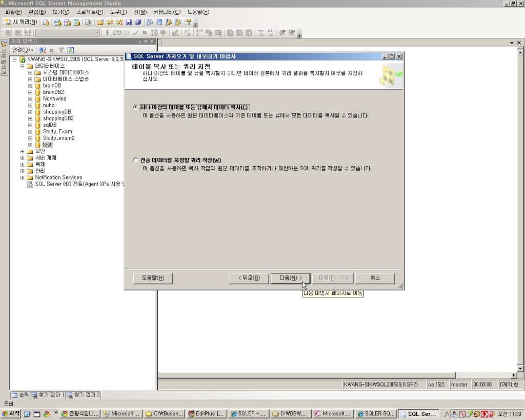Click the Save All icon
The width and height of the screenshot is (525, 420).
(x=138, y=23)
